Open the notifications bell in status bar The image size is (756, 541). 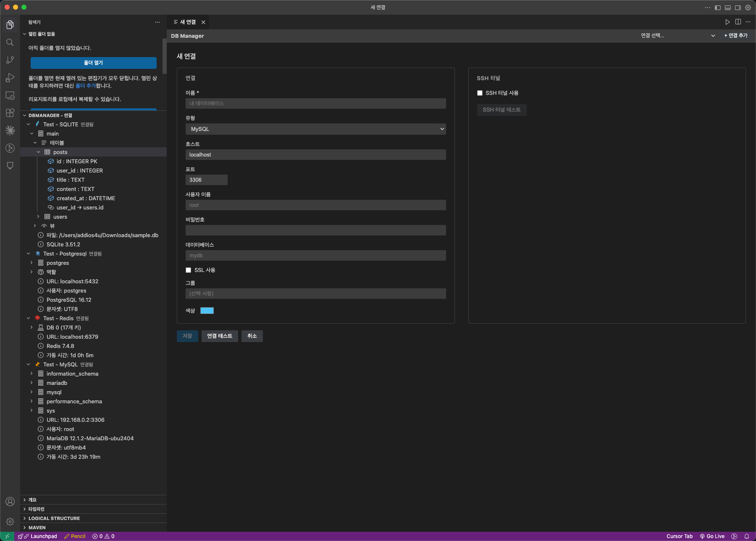pyautogui.click(x=747, y=536)
